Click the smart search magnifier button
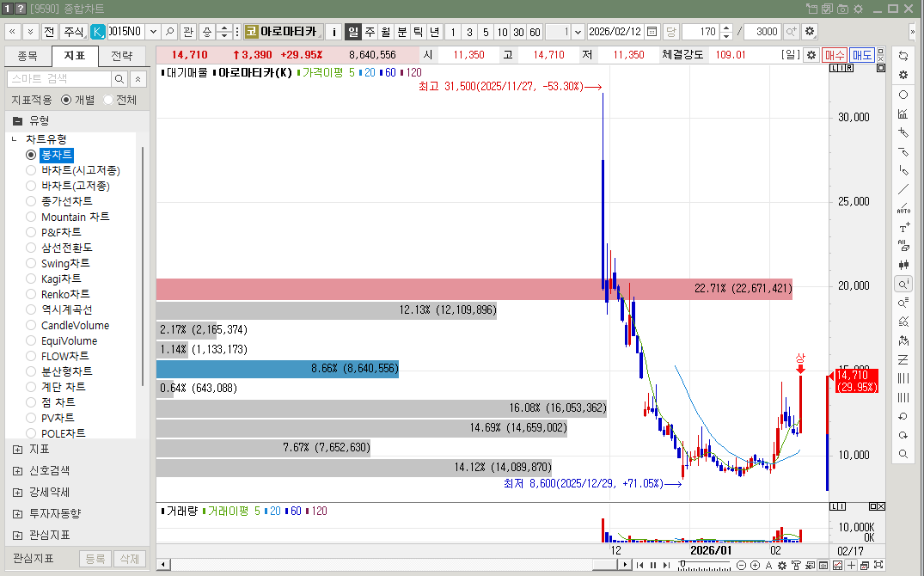 pos(119,79)
